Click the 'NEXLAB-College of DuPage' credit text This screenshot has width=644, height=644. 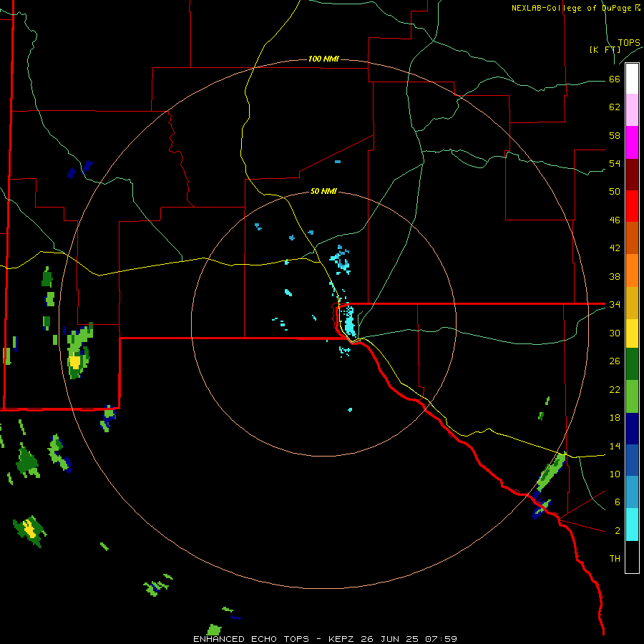click(x=571, y=8)
